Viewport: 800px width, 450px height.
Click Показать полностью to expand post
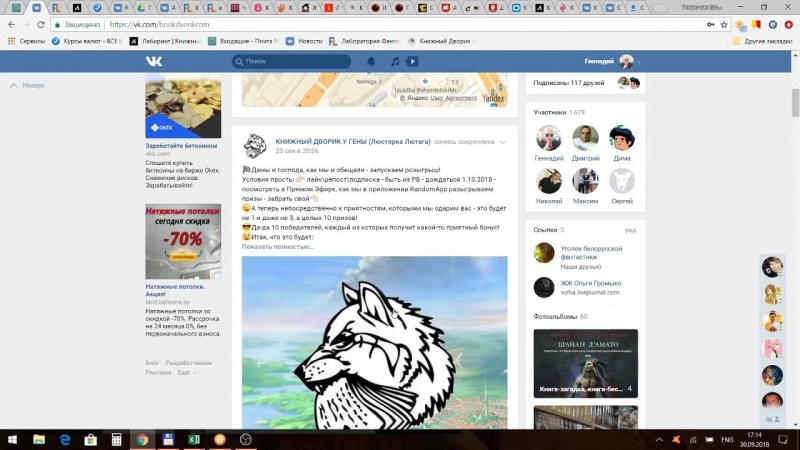click(278, 246)
